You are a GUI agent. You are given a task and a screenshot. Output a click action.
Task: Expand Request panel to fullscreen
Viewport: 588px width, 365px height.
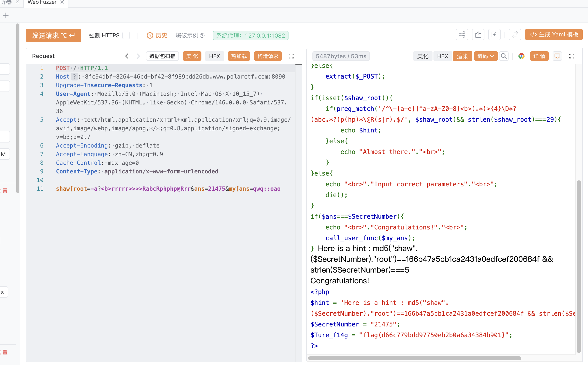(x=291, y=56)
